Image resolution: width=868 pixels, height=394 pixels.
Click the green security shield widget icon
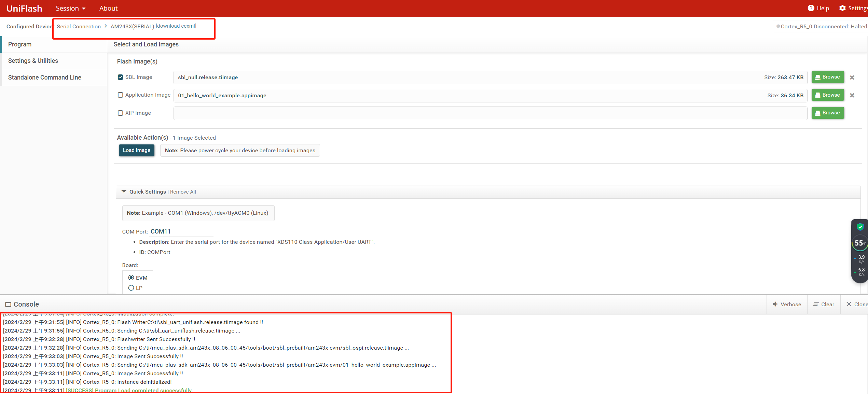click(x=860, y=227)
